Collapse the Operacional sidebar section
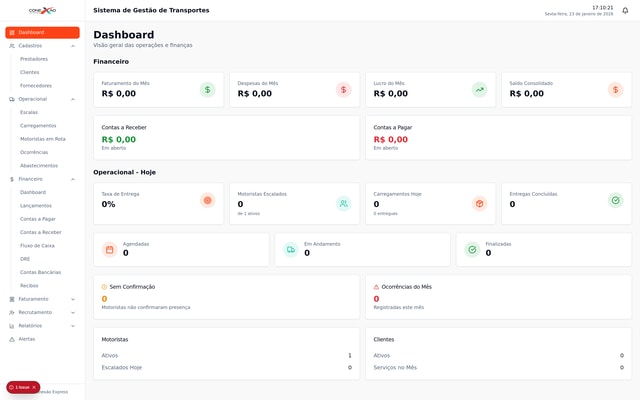Screen dimensions: 640x400 (x=73, y=99)
